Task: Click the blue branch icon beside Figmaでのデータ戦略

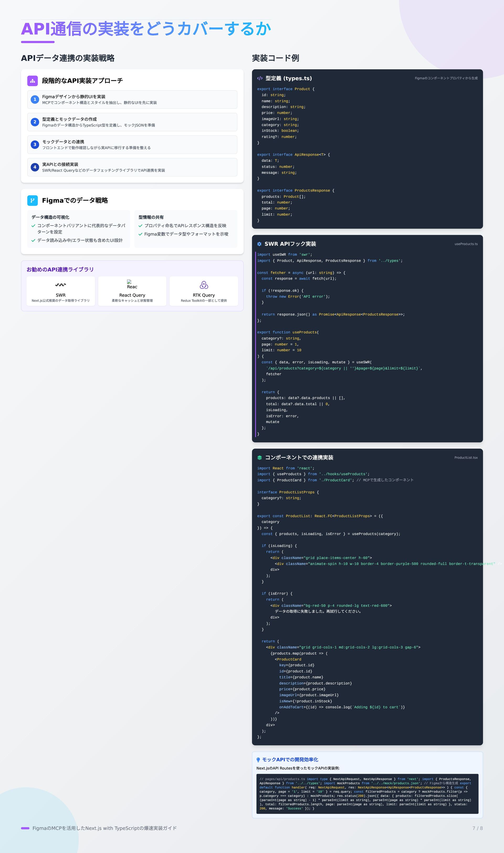Action: [x=33, y=200]
